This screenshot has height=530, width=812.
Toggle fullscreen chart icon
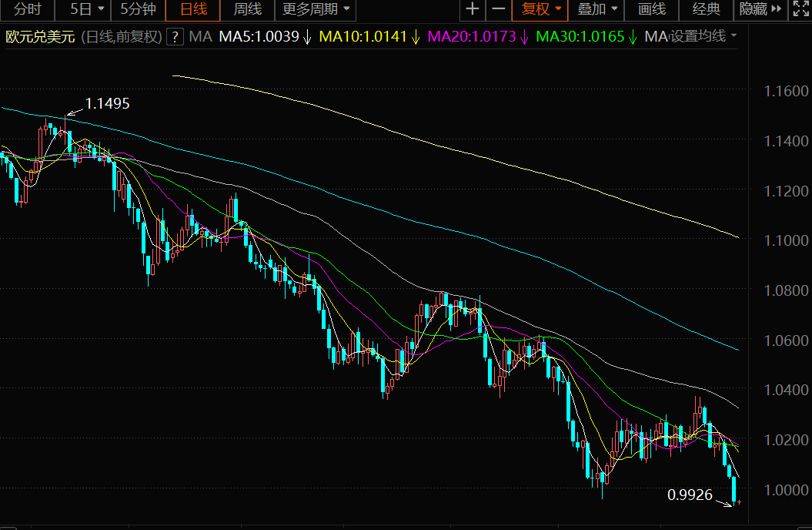pyautogui.click(x=800, y=9)
